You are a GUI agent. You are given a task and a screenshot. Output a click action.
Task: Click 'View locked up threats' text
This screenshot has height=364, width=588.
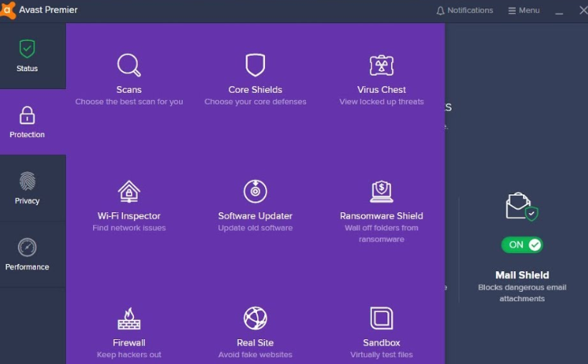(381, 101)
